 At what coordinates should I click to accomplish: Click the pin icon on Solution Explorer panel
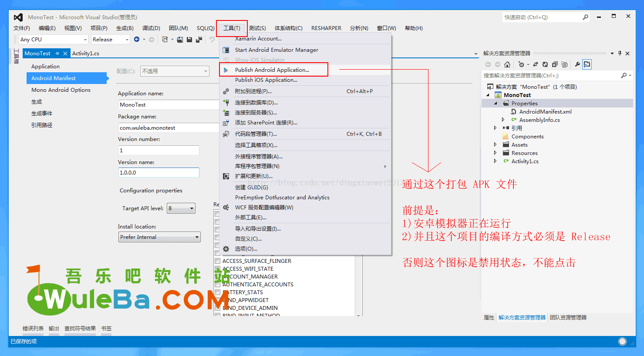click(620, 53)
